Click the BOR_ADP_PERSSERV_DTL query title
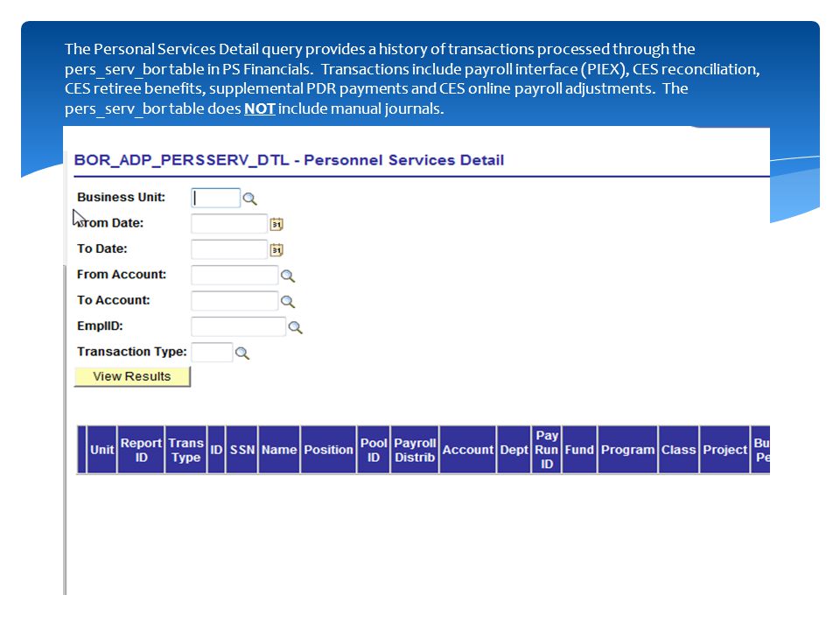 tap(289, 160)
